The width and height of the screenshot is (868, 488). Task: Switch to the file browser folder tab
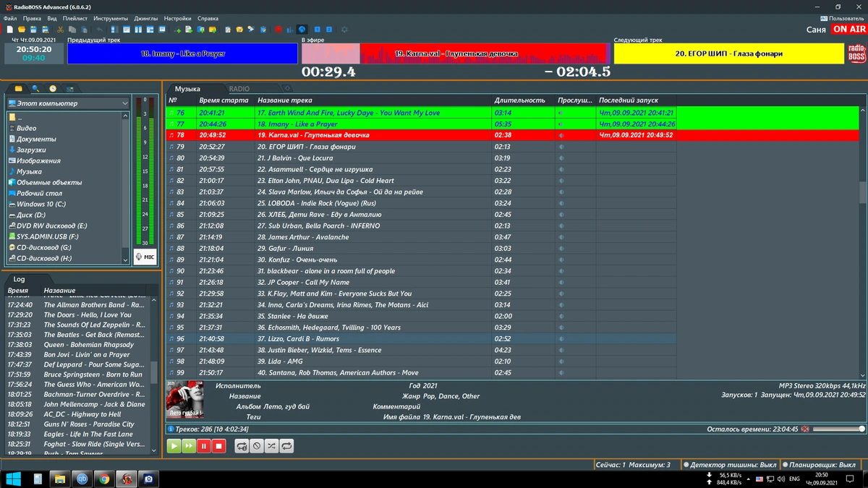[x=18, y=88]
